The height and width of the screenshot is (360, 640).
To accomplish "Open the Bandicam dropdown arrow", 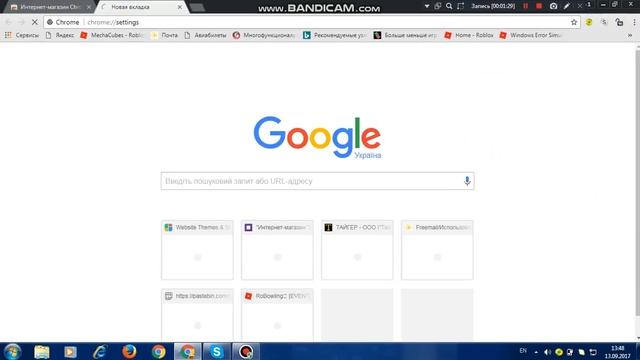I will tap(427, 6).
